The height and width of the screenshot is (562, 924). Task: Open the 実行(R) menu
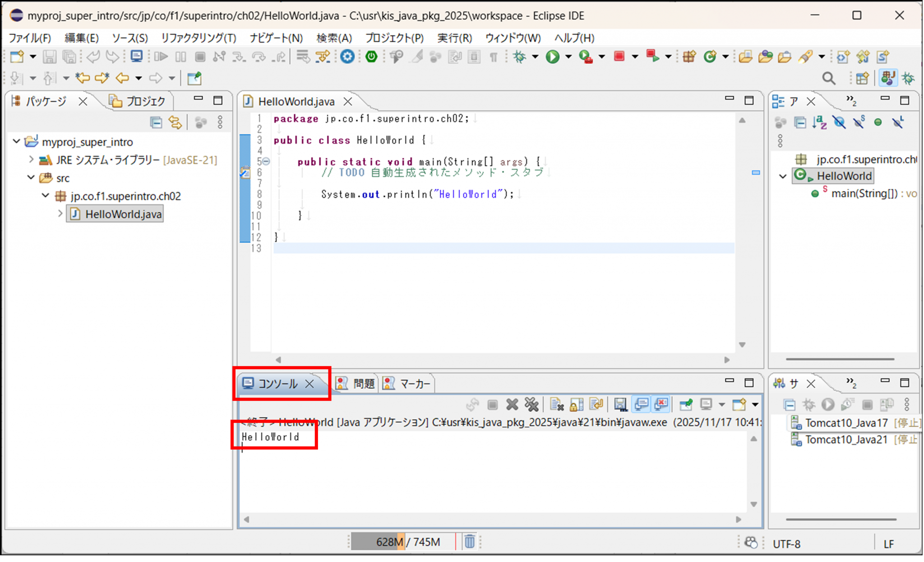point(454,38)
